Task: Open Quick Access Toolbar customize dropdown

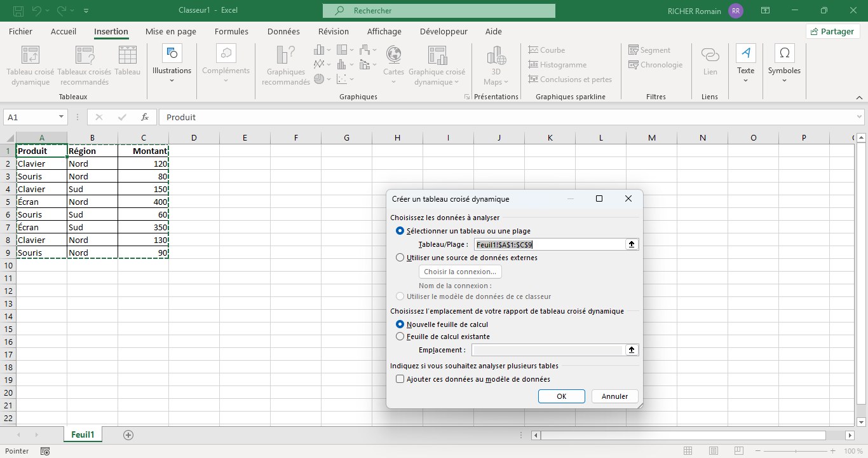Action: click(86, 11)
